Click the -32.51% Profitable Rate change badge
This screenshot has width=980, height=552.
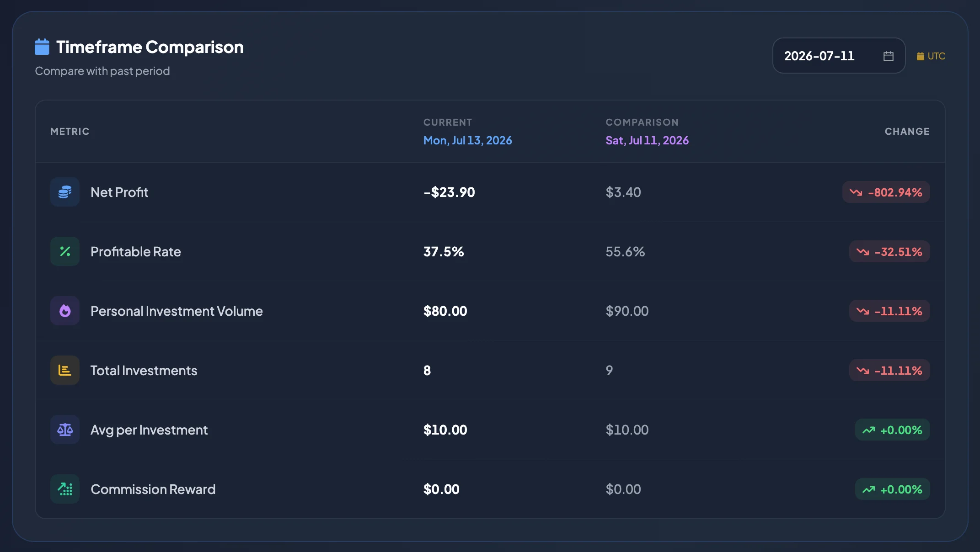889,251
